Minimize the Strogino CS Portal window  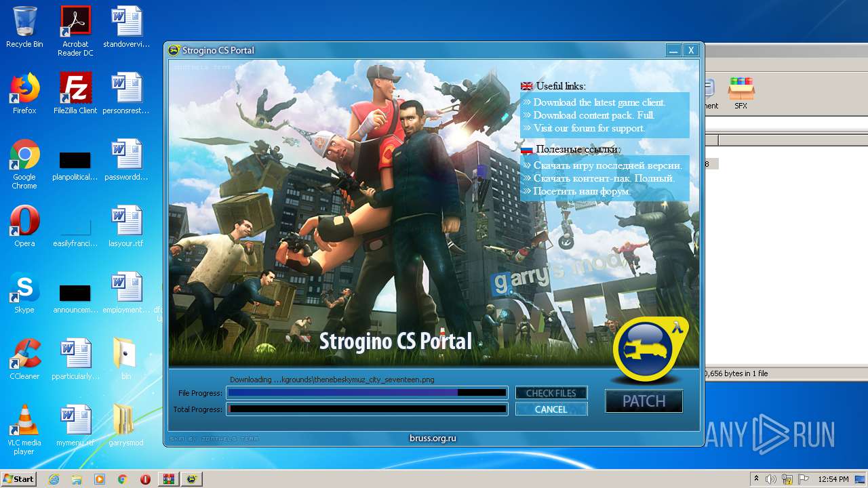pos(673,50)
